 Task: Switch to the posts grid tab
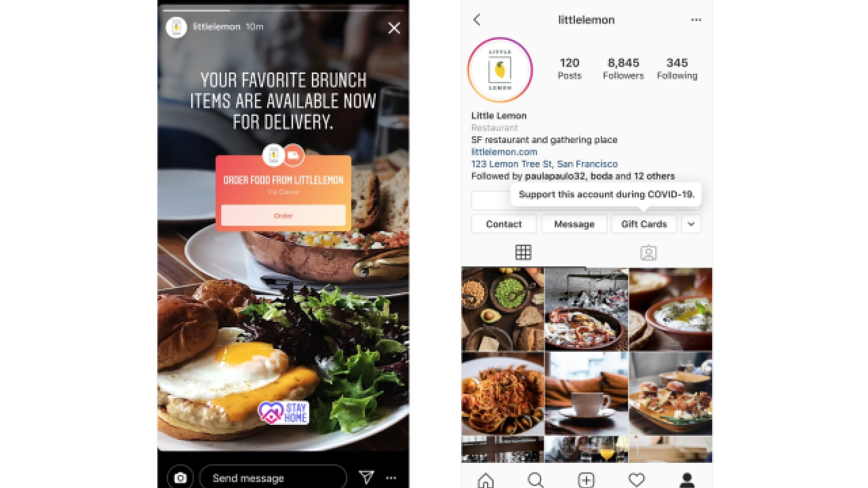[523, 253]
